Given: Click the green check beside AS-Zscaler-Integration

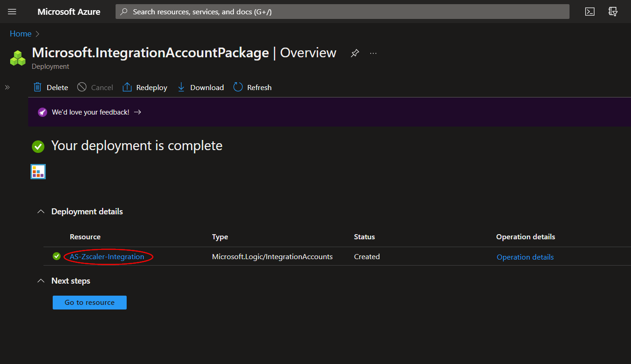Looking at the screenshot, I should coord(56,256).
